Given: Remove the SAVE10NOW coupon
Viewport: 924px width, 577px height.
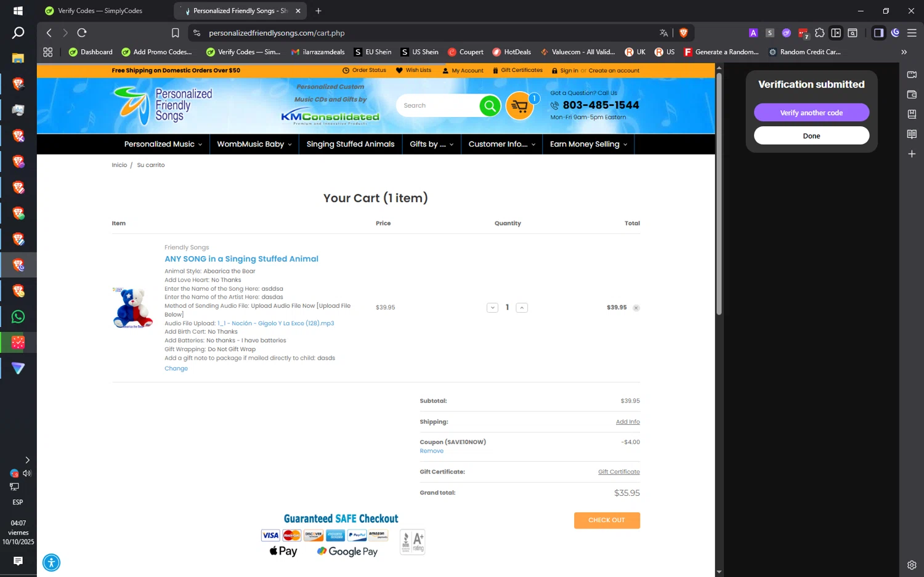Looking at the screenshot, I should pyautogui.click(x=431, y=451).
